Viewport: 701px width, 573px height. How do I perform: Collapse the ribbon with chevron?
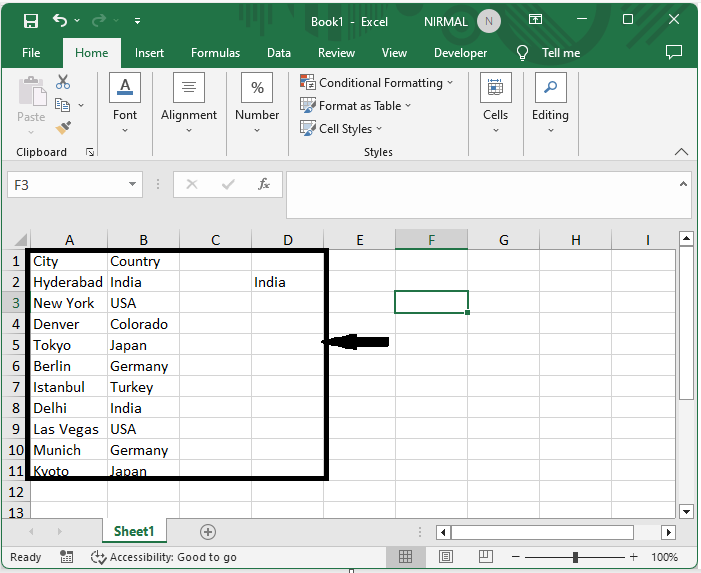coord(681,152)
